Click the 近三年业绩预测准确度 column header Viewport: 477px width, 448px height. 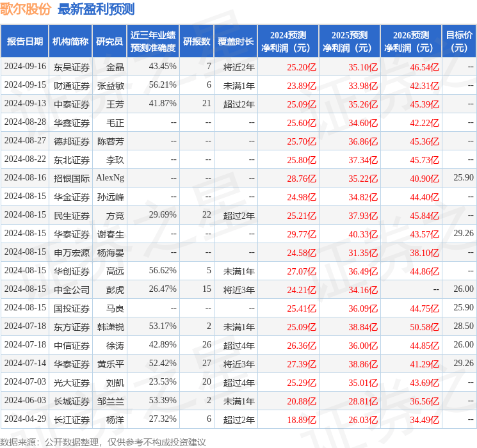click(153, 42)
